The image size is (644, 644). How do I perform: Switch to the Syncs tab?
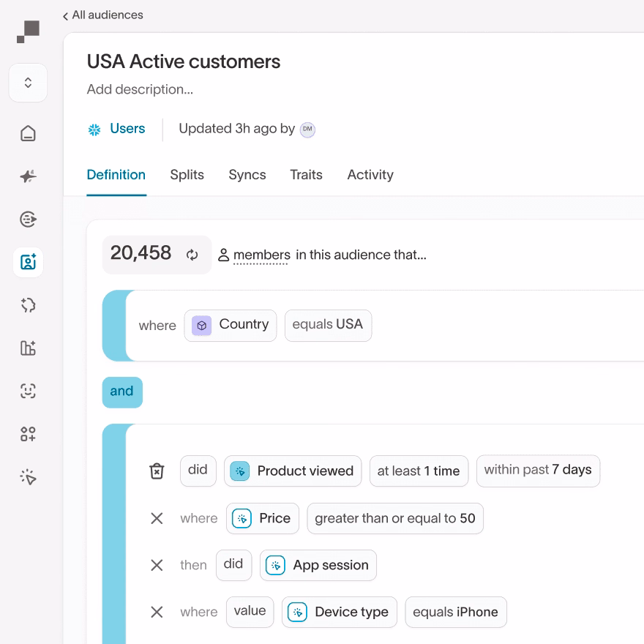[247, 175]
